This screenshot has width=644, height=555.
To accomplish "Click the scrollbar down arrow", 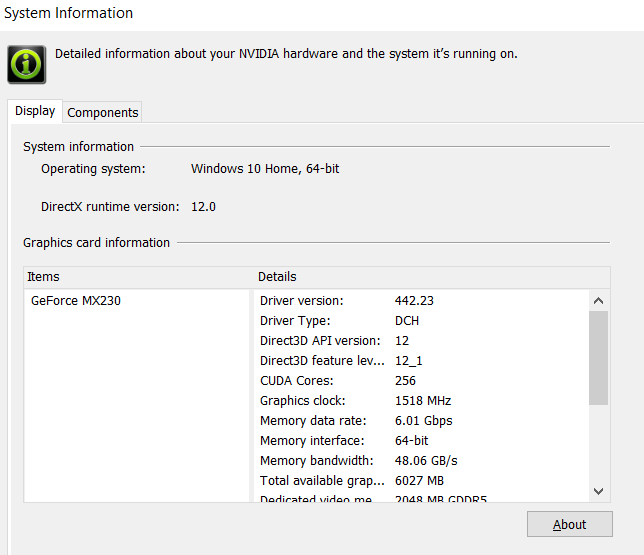I will tap(598, 490).
